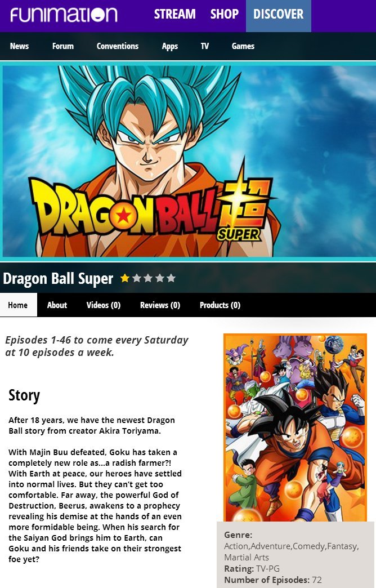Open the Videos (0) tab

104,305
